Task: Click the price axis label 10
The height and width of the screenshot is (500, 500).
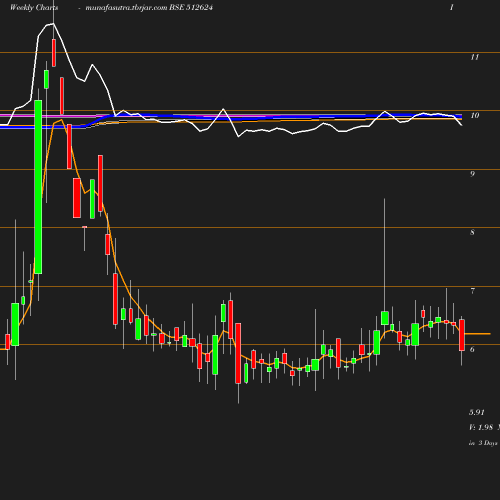Action: click(x=475, y=116)
